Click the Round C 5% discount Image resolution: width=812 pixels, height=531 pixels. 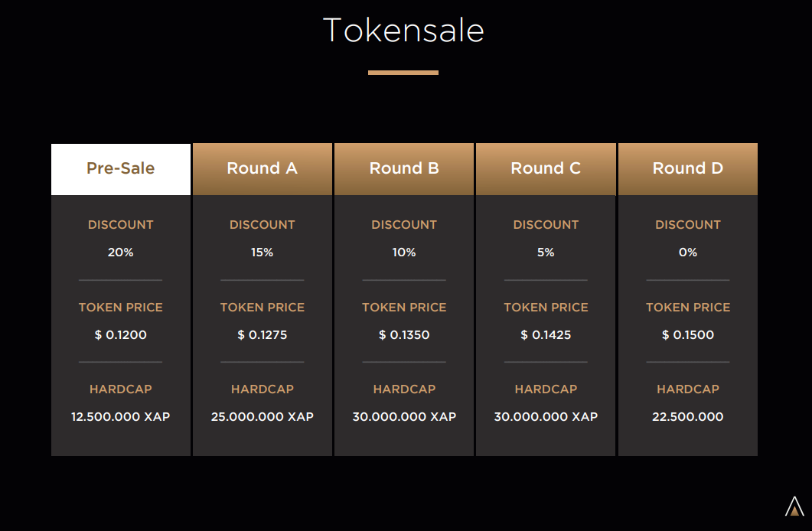[x=546, y=252]
